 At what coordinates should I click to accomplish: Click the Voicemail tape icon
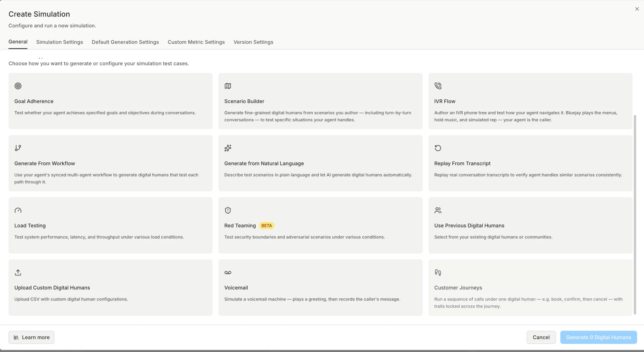pyautogui.click(x=228, y=273)
